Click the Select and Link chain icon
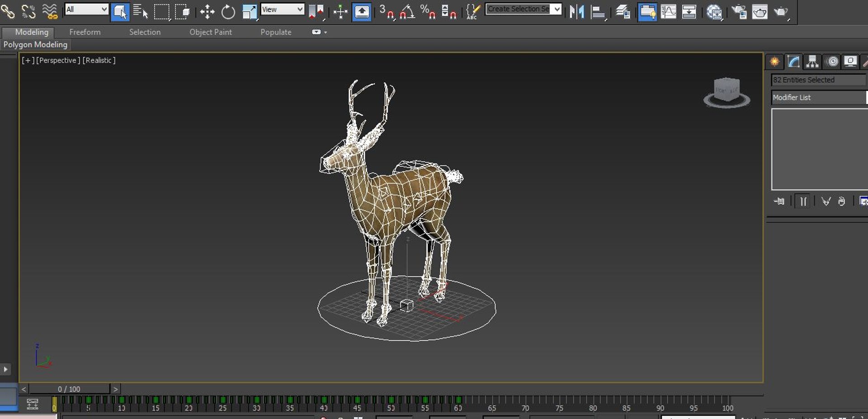Viewport: 868px width, 419px height. coord(8,11)
